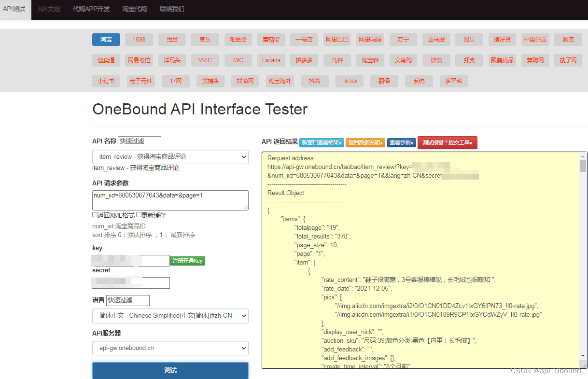
Task: Click 新窗口查看结果 button
Action: pyautogui.click(x=322, y=142)
